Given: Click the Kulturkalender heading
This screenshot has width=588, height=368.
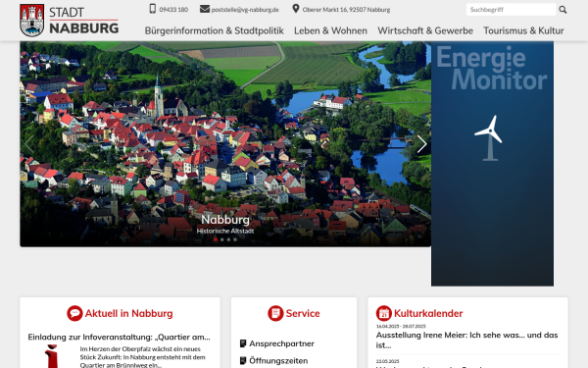Looking at the screenshot, I should pyautogui.click(x=428, y=313).
